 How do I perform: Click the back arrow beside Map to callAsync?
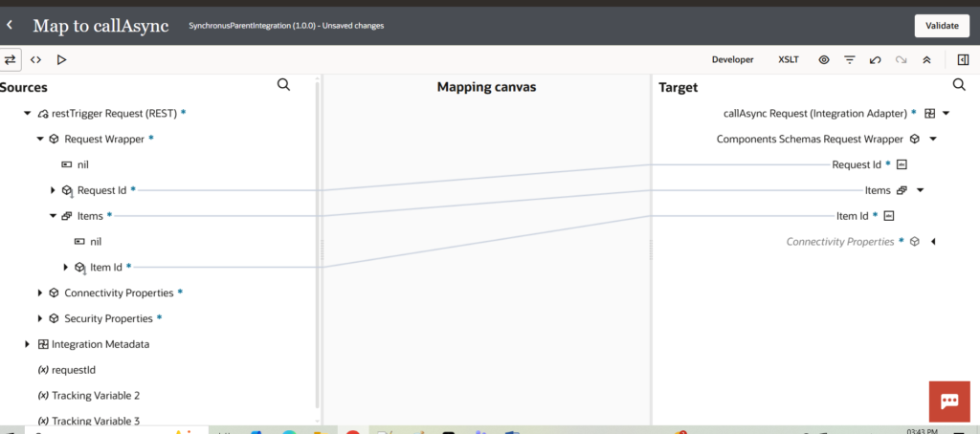[x=11, y=25]
